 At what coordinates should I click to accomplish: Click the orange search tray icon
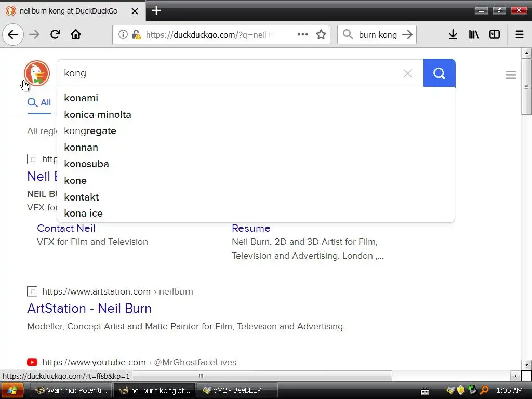(x=484, y=390)
